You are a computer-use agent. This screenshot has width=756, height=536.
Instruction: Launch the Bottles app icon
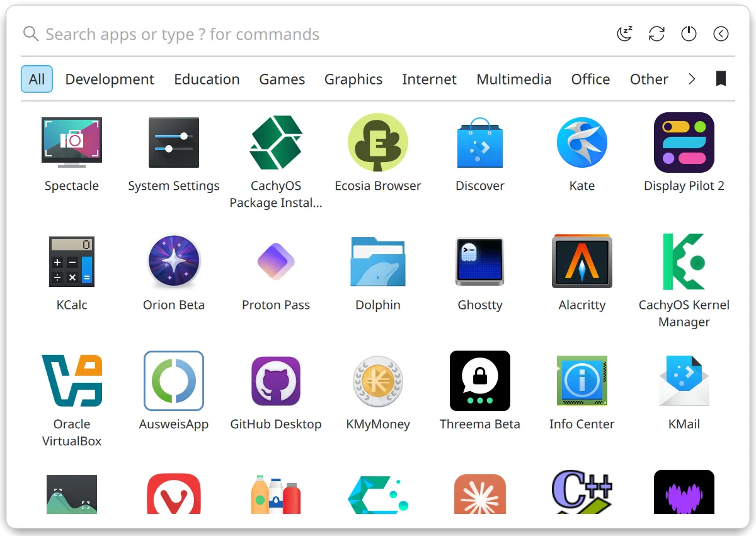pyautogui.click(x=276, y=495)
